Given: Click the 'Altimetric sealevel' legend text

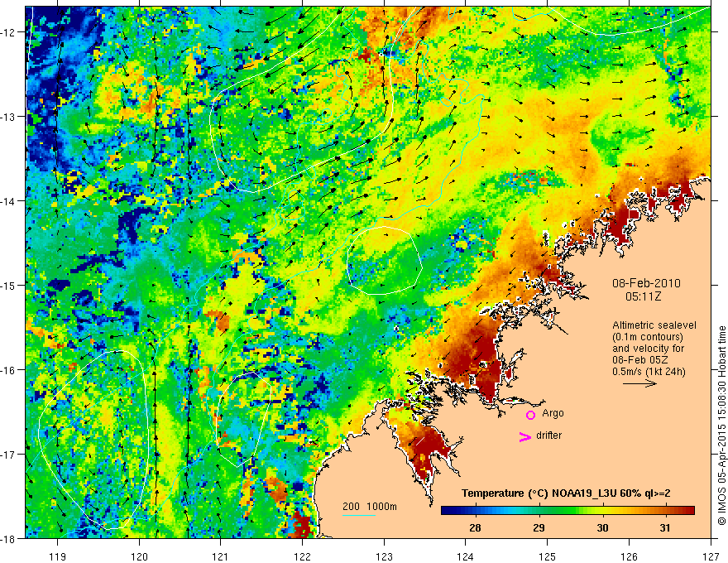Looking at the screenshot, I should [654, 325].
